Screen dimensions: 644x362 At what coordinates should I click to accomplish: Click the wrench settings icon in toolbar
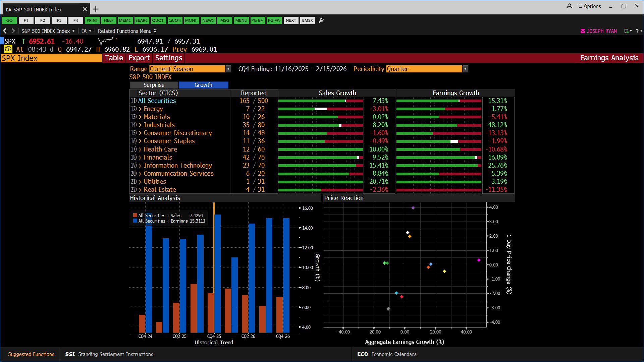[321, 20]
